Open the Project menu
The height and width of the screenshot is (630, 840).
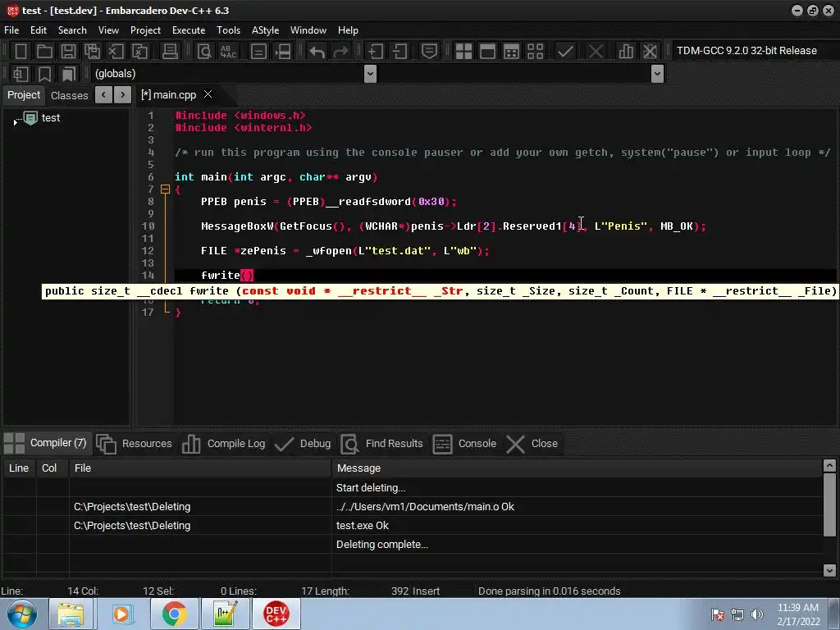point(145,30)
